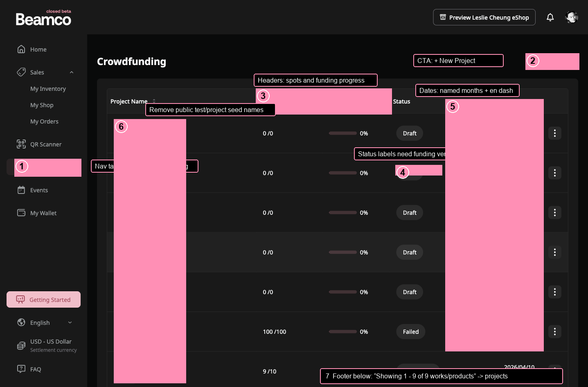This screenshot has width=588, height=387.
Task: Open three-dot menu for first Draft row
Action: 554,133
